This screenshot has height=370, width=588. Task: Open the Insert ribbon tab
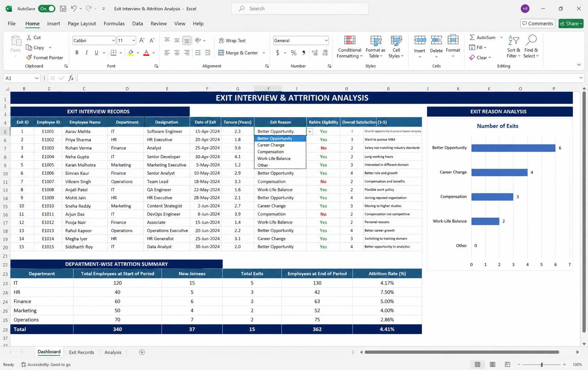click(x=53, y=23)
